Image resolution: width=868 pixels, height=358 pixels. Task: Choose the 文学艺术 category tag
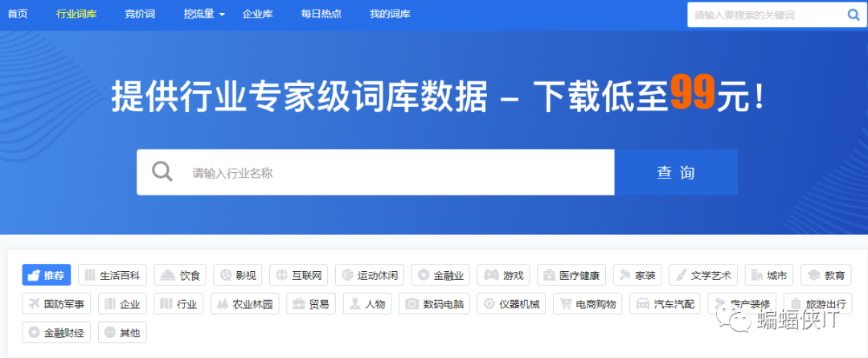703,275
